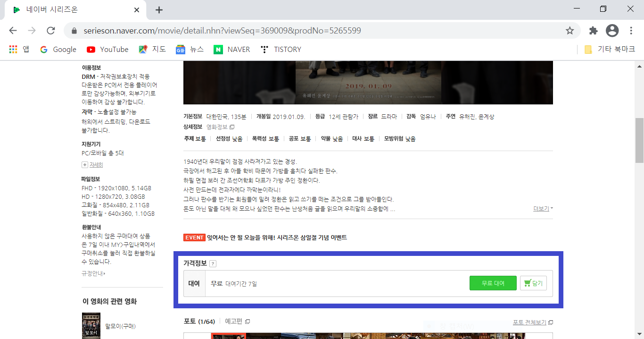Open the YouTube bookmark

[x=107, y=49]
